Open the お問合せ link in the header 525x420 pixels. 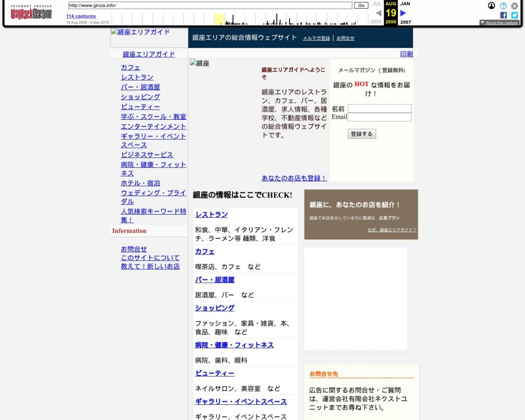tap(345, 38)
